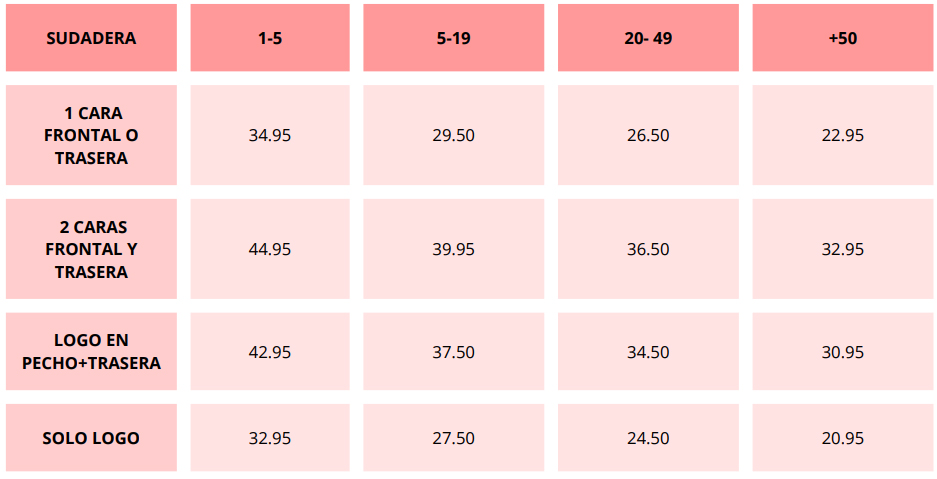Click the +50 quantity column header
This screenshot has height=479, width=937.
click(843, 38)
